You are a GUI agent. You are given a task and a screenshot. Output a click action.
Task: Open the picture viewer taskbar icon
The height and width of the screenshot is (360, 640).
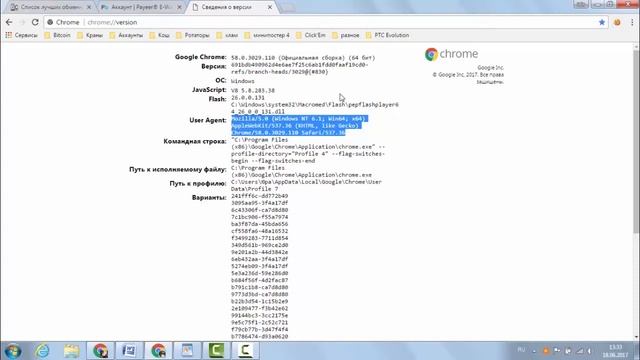(187, 351)
